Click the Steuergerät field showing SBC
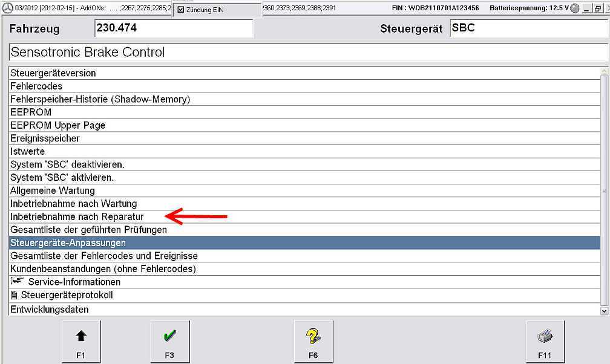The height and width of the screenshot is (364, 610). [528, 28]
